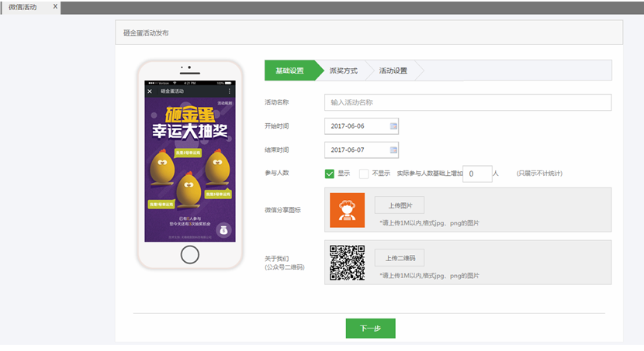Click the QR code image under 关于我们
The width and height of the screenshot is (644, 351).
[x=347, y=263]
